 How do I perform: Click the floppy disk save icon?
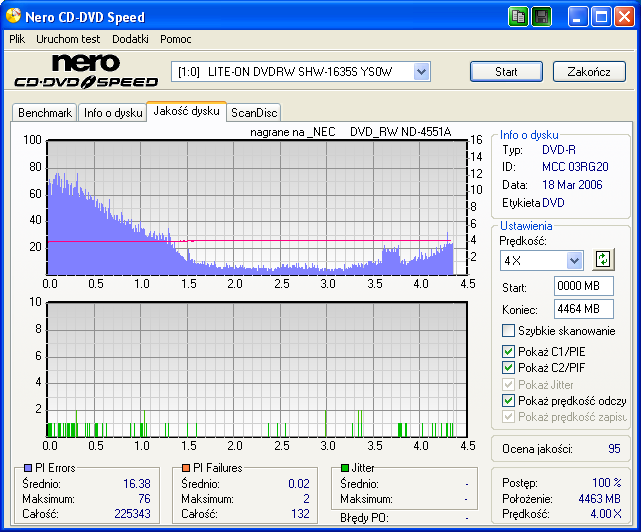[542, 17]
